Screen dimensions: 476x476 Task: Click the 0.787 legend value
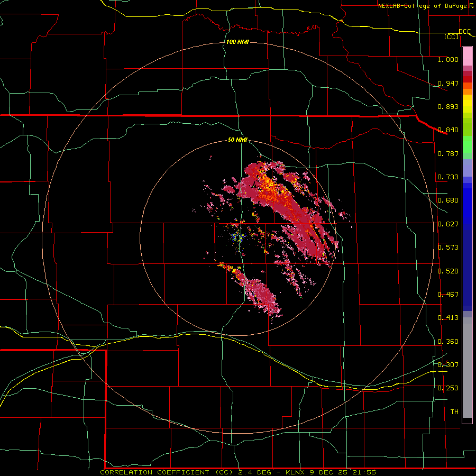tap(448, 153)
